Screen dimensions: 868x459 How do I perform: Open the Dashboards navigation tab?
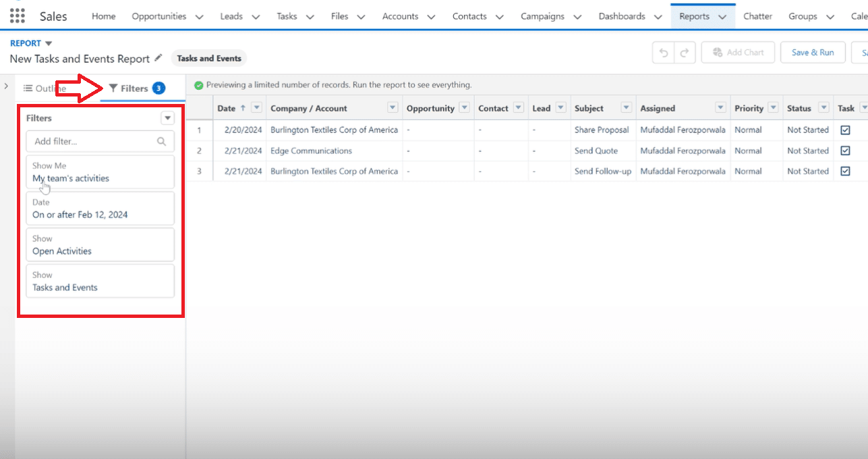(621, 16)
